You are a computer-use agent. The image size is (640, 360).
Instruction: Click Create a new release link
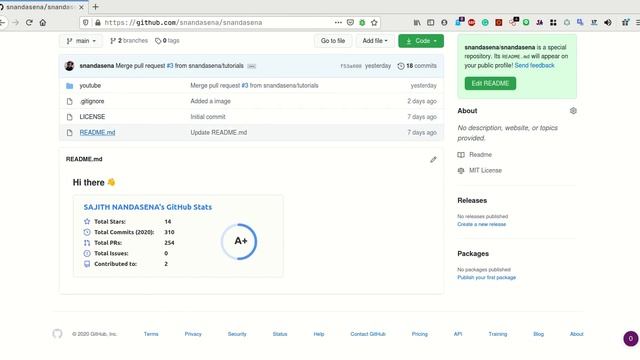(x=481, y=224)
